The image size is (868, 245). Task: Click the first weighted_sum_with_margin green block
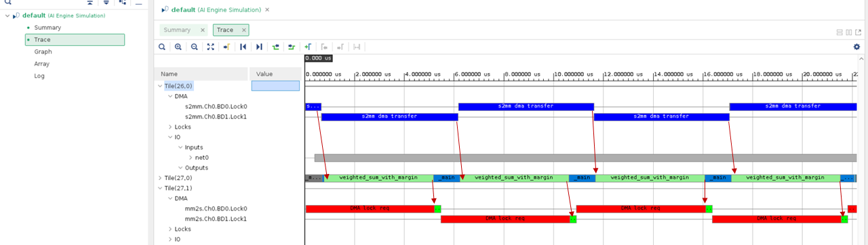[x=378, y=177]
